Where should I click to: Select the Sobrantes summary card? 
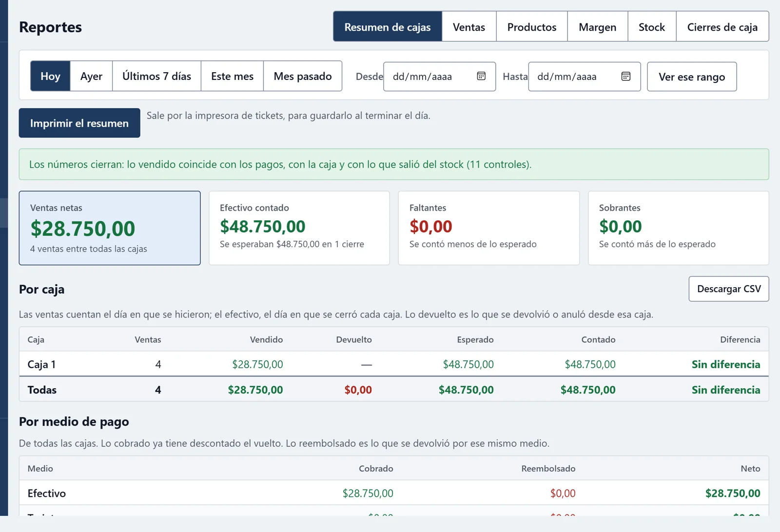point(679,228)
